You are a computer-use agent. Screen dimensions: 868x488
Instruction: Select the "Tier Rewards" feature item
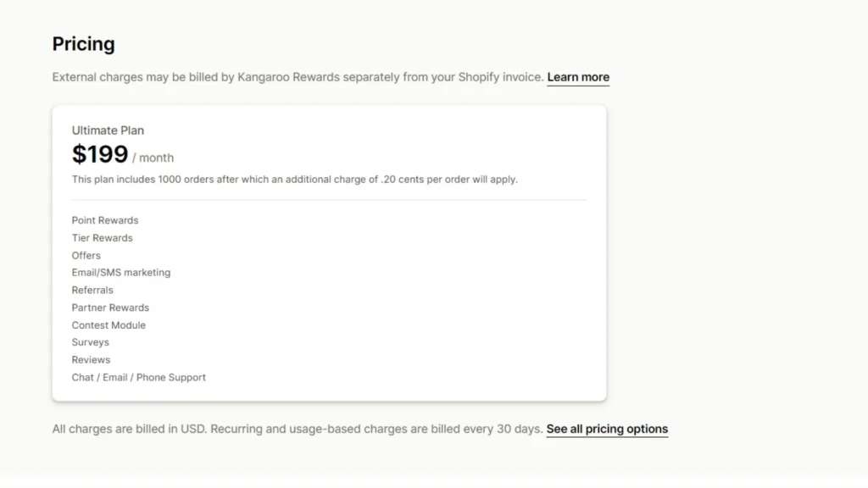coord(102,238)
